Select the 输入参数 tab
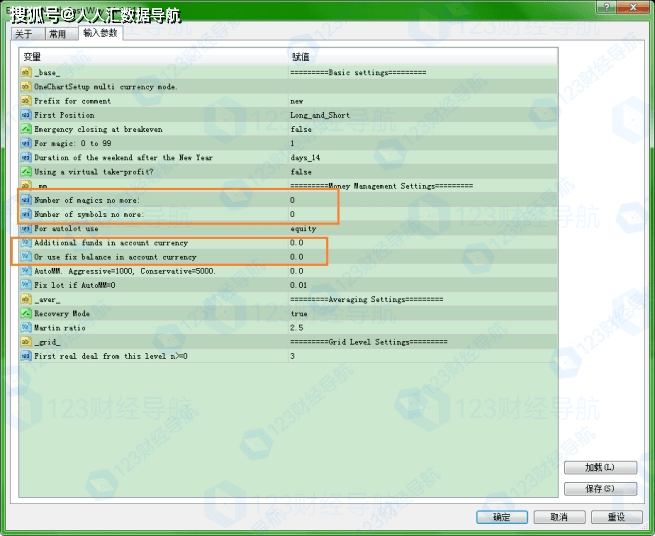 pyautogui.click(x=100, y=33)
